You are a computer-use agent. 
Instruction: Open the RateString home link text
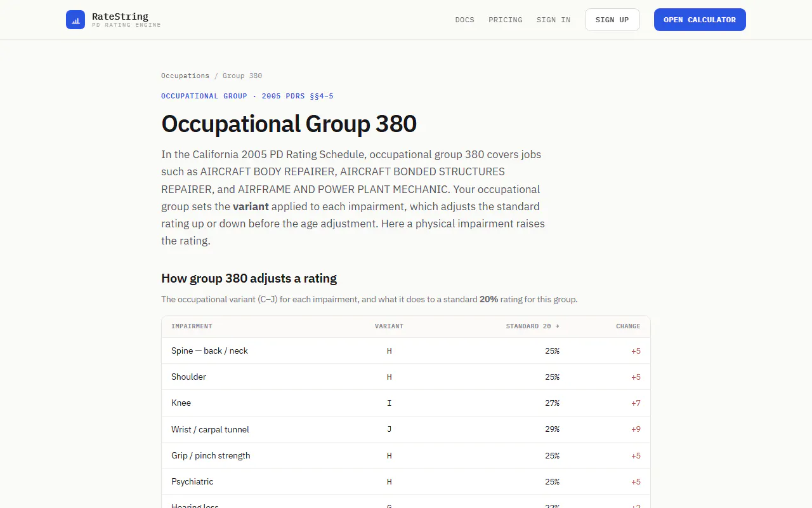(x=120, y=17)
